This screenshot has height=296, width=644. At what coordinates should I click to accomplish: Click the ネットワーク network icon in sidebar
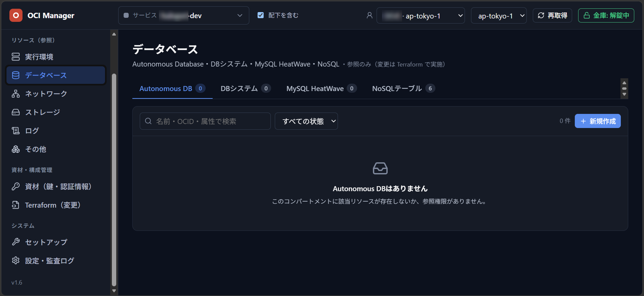point(16,94)
